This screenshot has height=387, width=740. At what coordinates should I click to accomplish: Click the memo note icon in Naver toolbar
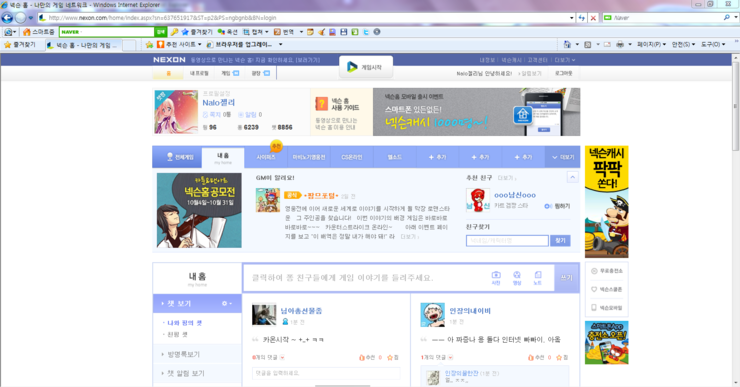click(x=310, y=32)
